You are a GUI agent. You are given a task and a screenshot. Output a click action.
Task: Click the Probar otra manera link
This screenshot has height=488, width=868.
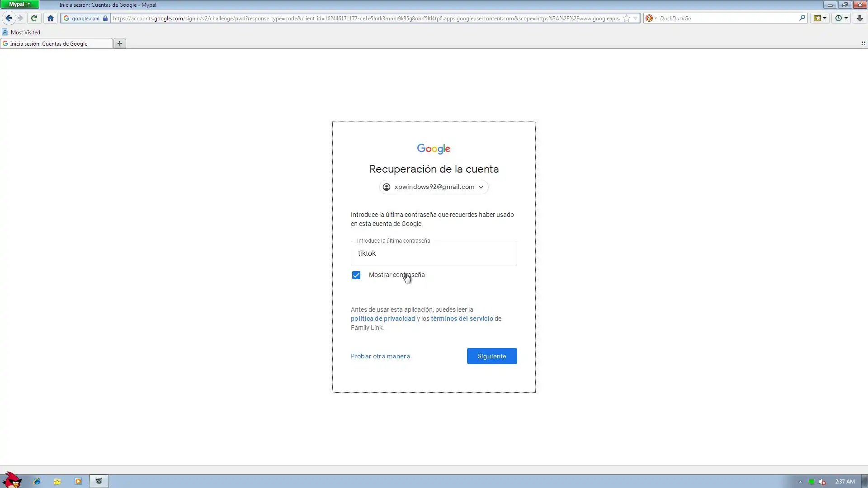380,356
